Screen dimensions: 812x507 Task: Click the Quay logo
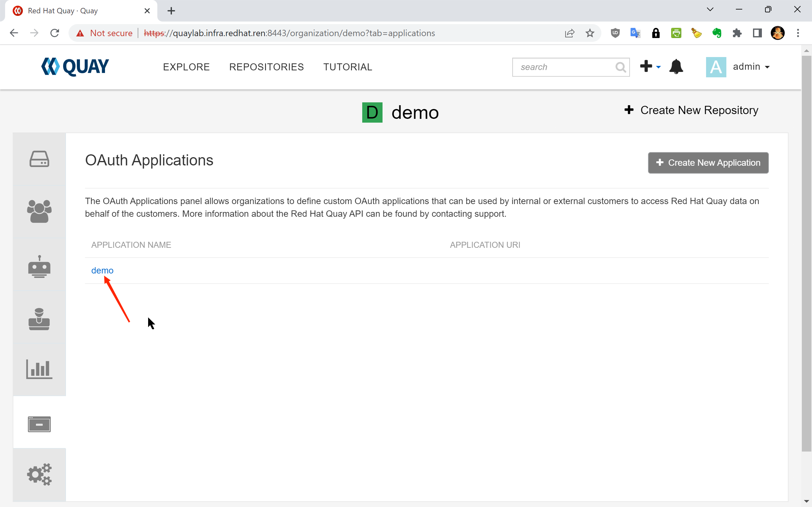(75, 67)
